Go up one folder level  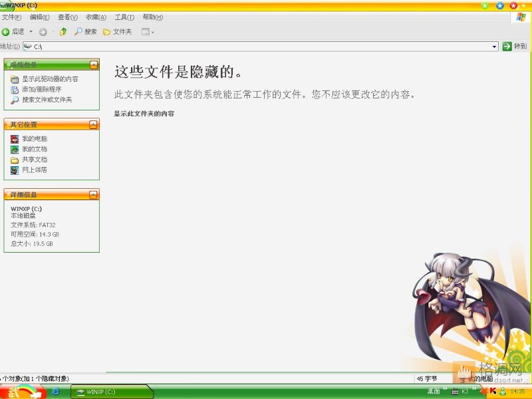pyautogui.click(x=63, y=32)
